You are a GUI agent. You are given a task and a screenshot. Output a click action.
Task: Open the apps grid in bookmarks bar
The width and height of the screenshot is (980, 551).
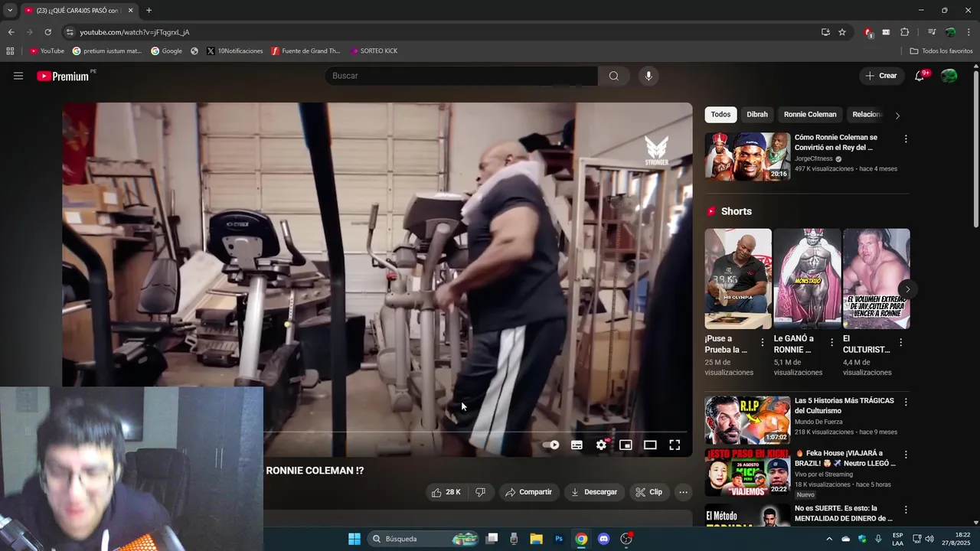coord(10,51)
